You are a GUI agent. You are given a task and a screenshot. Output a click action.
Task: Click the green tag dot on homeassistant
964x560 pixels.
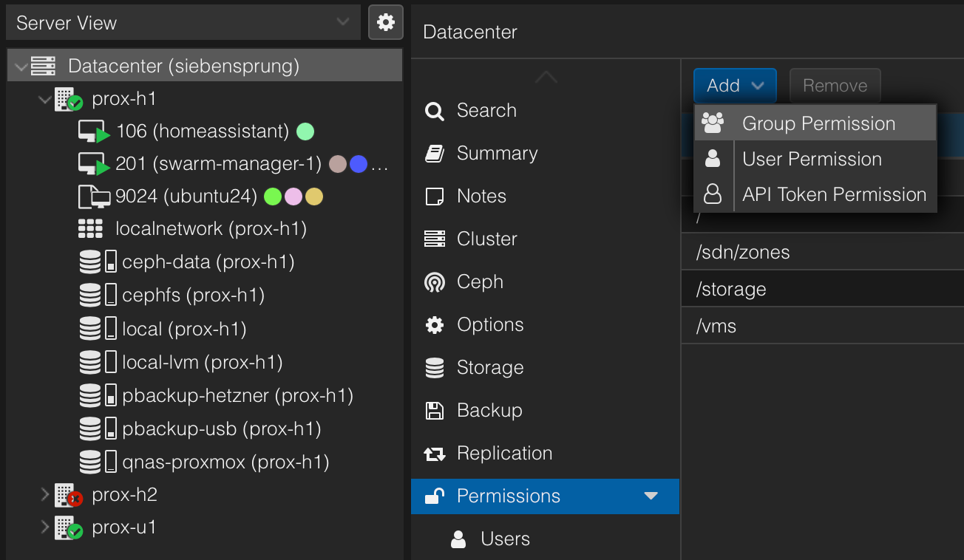click(305, 132)
